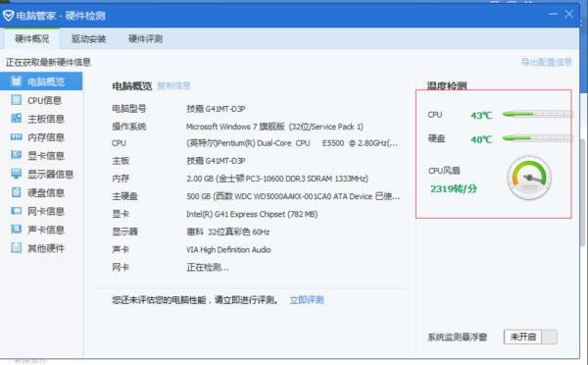Image resolution: width=588 pixels, height=365 pixels.
Task: Switch to the 硬件评测 tab
Action: 145,38
